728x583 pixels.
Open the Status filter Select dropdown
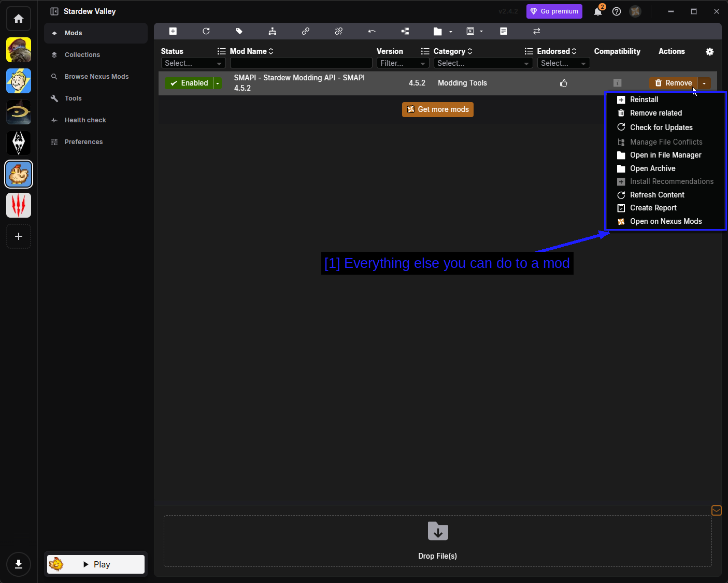(193, 63)
